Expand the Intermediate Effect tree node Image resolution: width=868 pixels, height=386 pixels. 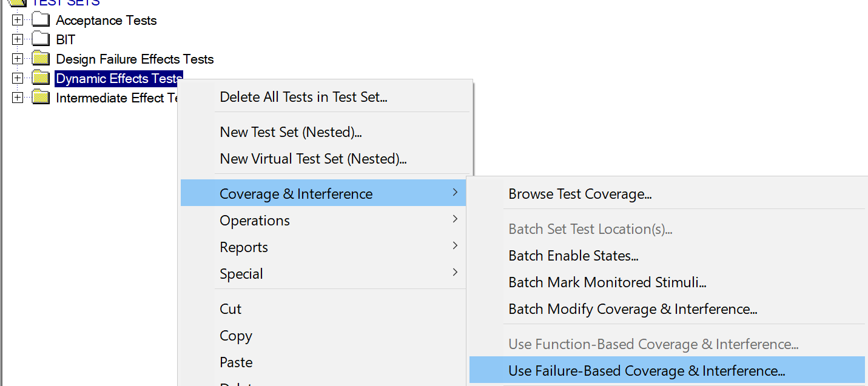[18, 98]
